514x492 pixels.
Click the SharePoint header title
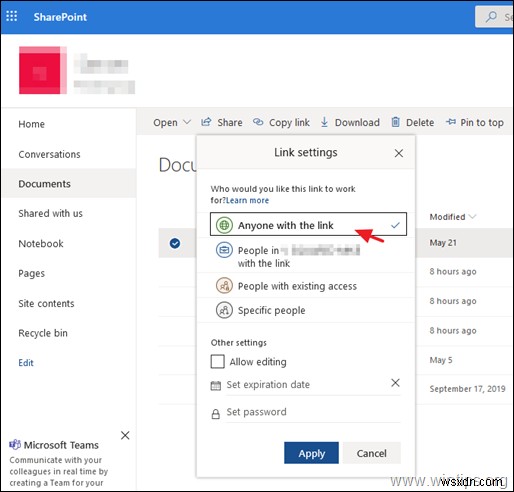60,17
